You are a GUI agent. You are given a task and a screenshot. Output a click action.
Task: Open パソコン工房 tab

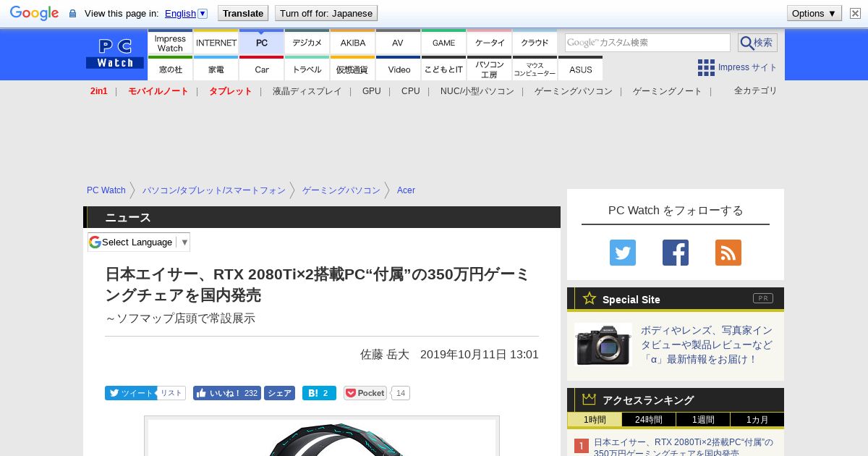coord(490,69)
